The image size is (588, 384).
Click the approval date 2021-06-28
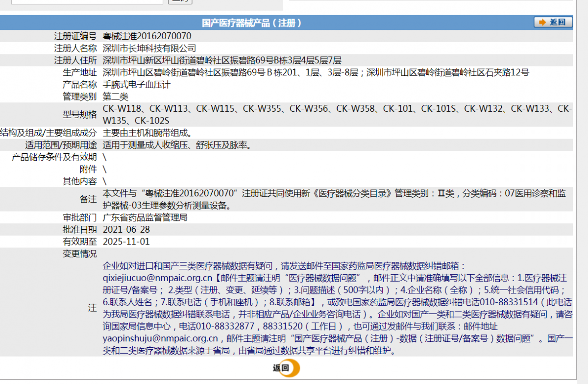(126, 230)
